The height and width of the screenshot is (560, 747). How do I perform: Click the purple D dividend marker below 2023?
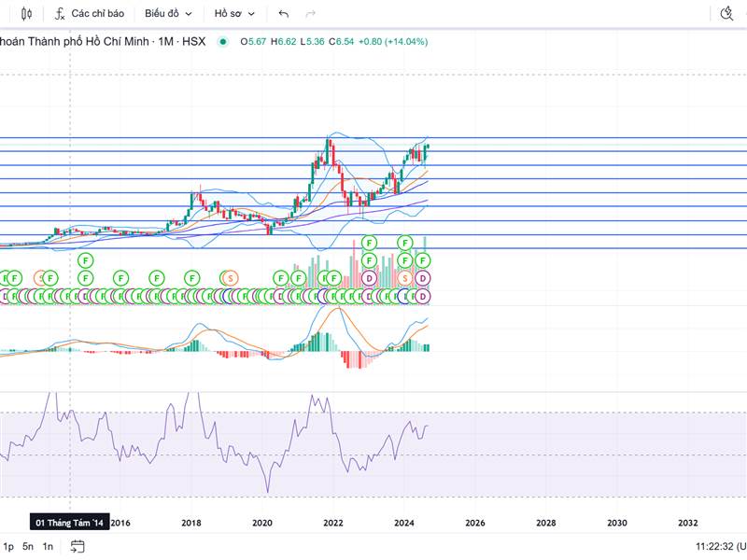tap(369, 278)
